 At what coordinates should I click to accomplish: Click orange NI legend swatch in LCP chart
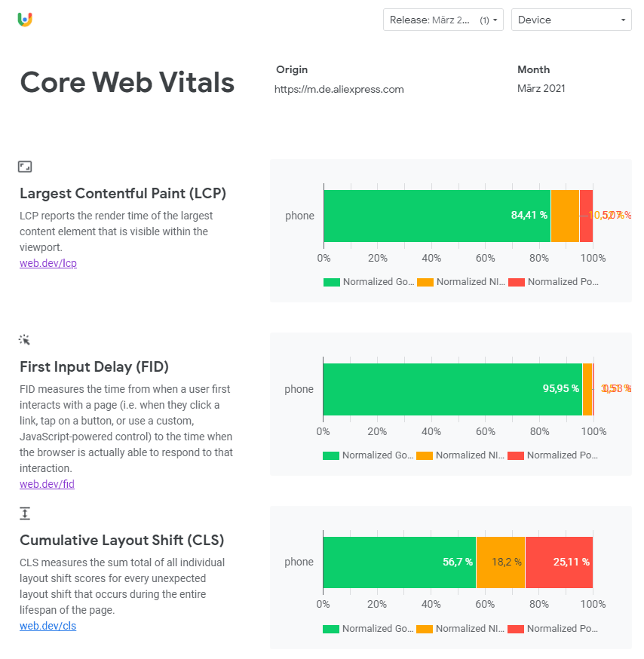coord(425,282)
